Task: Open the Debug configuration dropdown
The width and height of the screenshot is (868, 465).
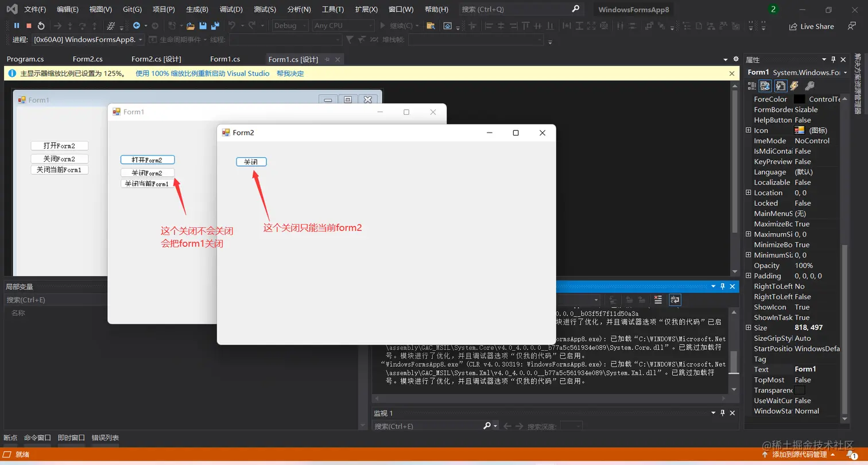Action: point(290,26)
